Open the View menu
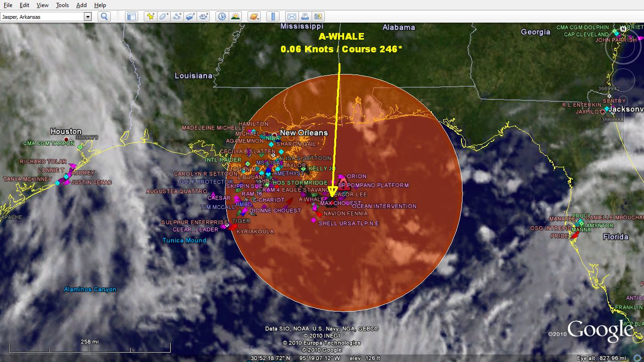The height and width of the screenshot is (362, 644). 42,5
